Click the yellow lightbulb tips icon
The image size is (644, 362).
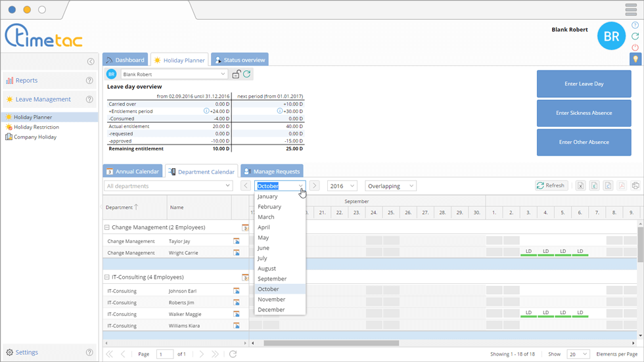click(x=635, y=59)
